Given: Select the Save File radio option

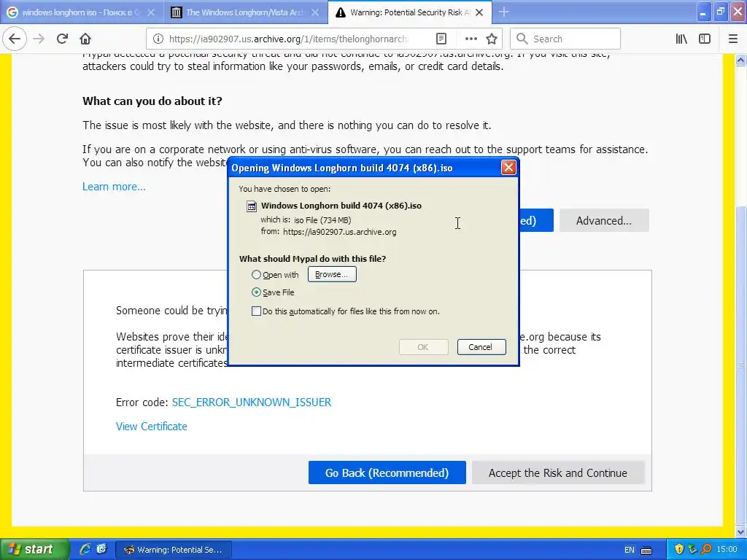Looking at the screenshot, I should coord(256,292).
